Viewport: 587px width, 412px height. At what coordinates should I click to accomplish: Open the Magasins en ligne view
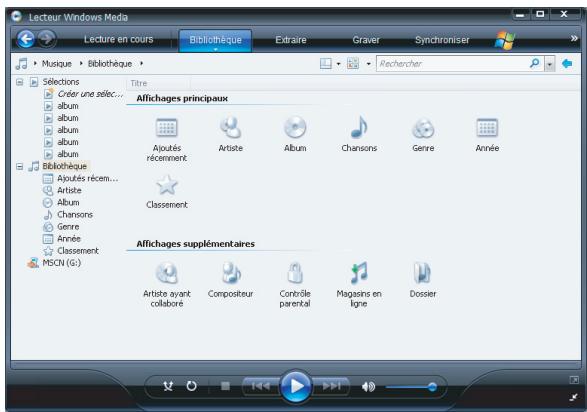coord(359,273)
